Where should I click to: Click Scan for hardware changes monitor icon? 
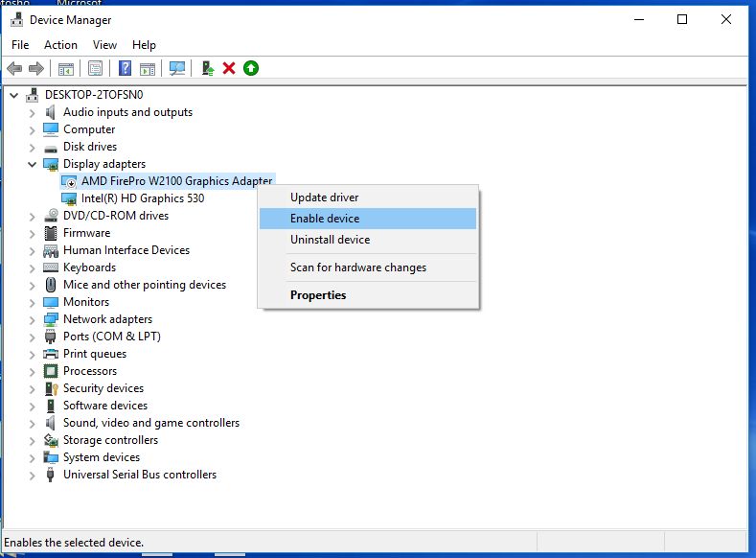(x=177, y=68)
